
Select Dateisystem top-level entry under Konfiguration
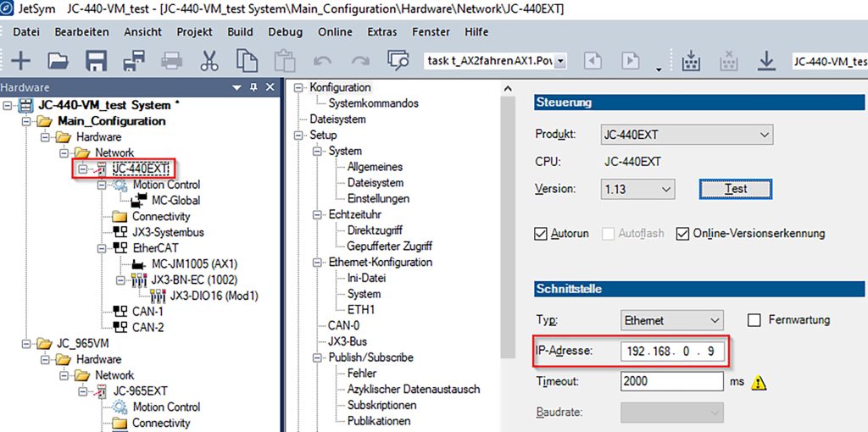pos(337,119)
